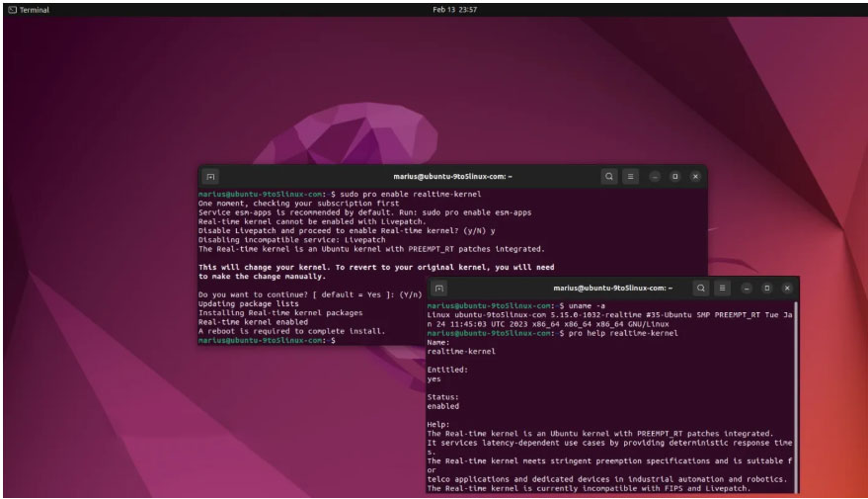Click the front terminal's title bar text
The width and height of the screenshot is (868, 499).
pos(612,288)
